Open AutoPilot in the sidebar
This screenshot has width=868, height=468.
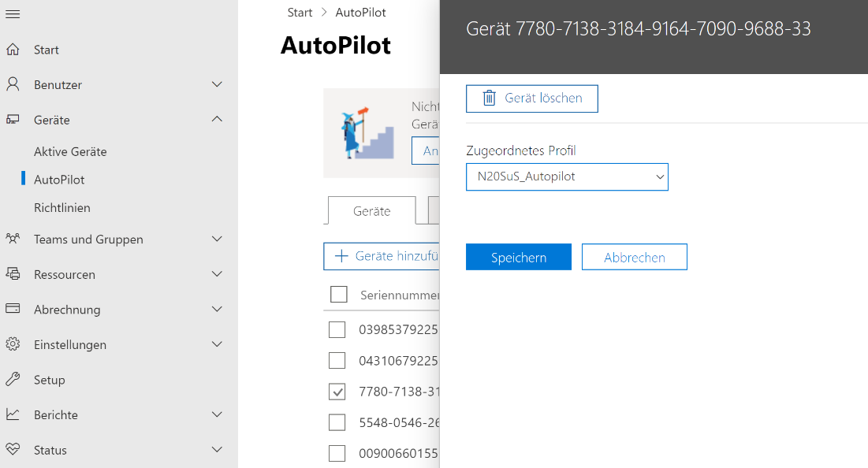(x=59, y=180)
